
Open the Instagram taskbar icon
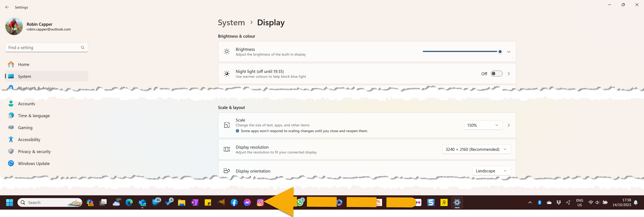pos(260,202)
